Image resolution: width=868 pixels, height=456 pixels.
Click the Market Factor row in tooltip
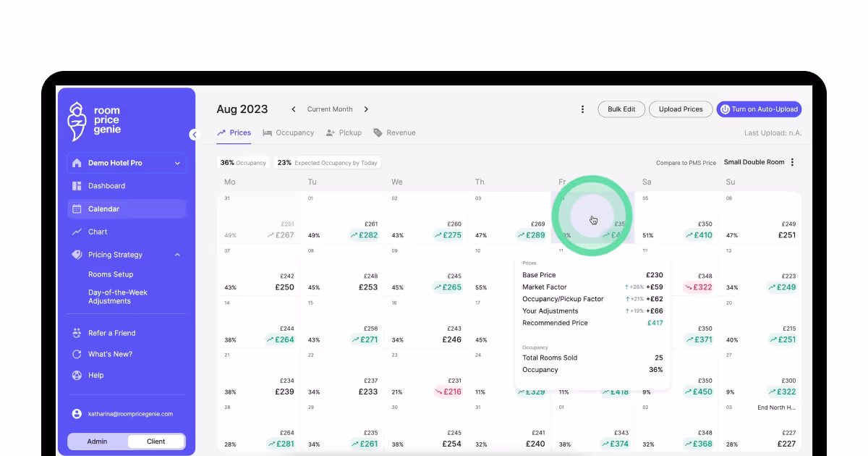tap(592, 287)
